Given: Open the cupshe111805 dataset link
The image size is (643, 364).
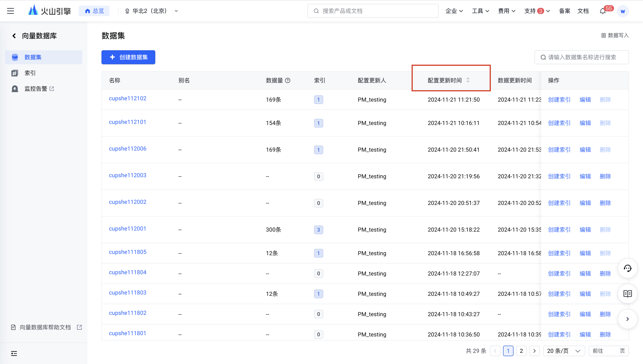Looking at the screenshot, I should click(x=128, y=252).
